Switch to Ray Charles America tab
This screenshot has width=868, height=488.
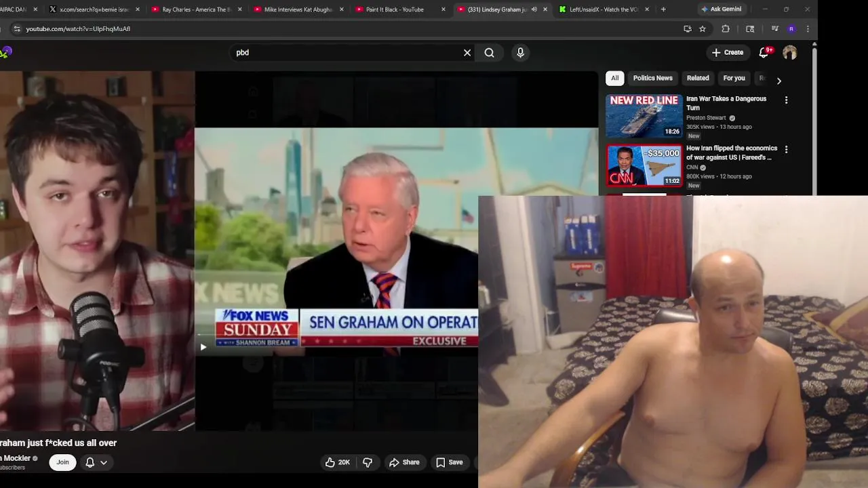click(x=197, y=9)
